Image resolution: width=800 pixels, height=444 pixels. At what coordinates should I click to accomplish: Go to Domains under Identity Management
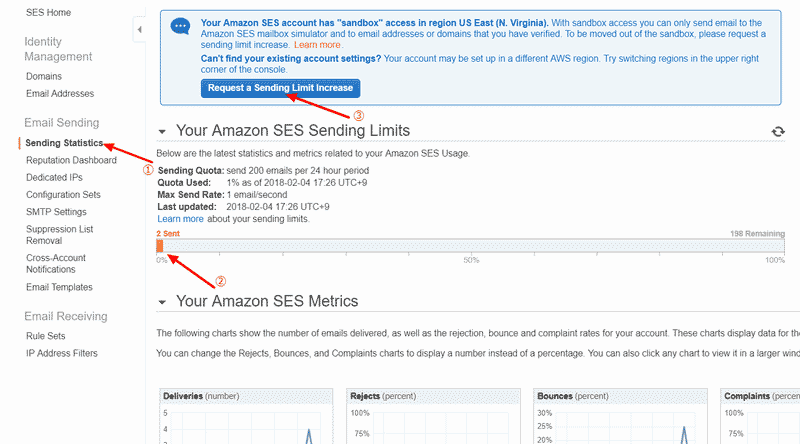pos(46,75)
